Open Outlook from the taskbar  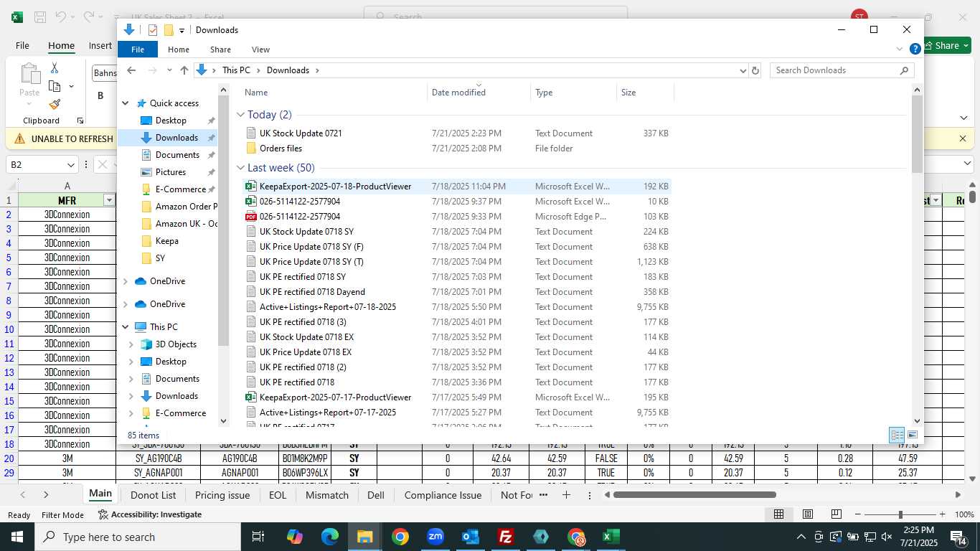471,537
